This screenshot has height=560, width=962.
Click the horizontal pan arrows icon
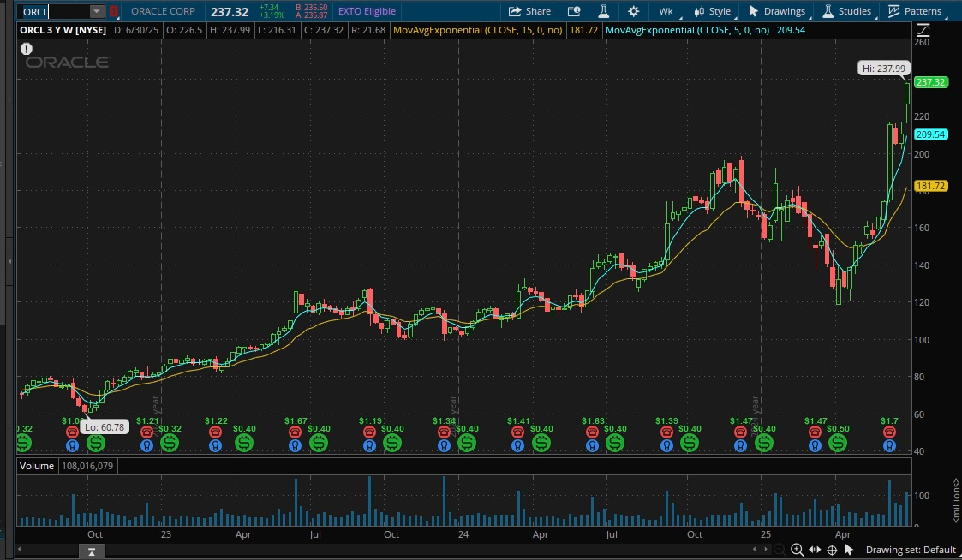(815, 550)
